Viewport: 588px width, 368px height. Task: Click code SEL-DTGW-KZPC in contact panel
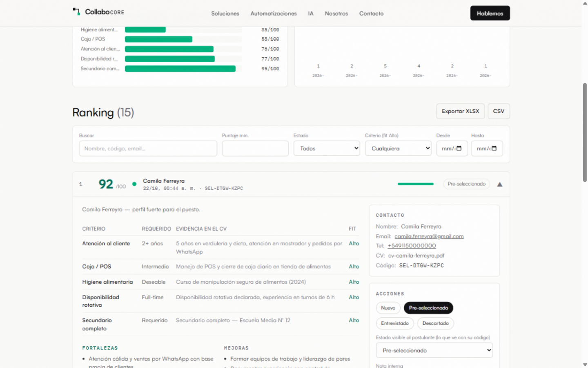point(421,265)
